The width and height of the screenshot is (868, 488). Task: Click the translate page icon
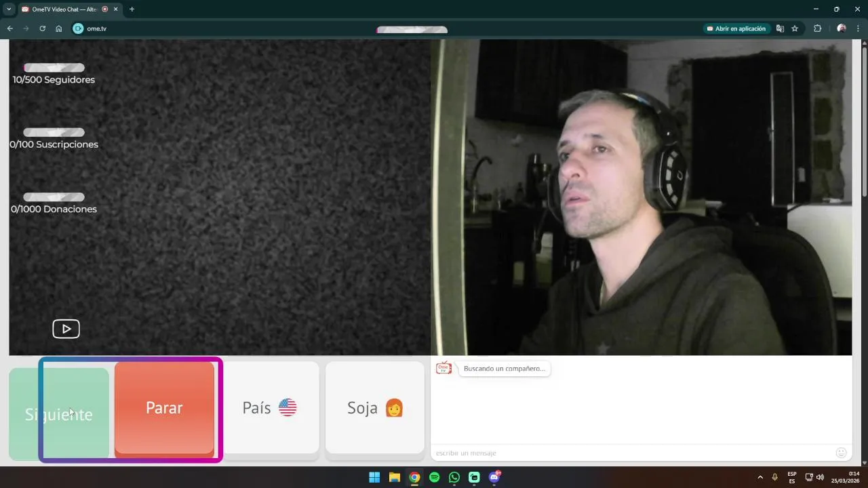point(780,28)
